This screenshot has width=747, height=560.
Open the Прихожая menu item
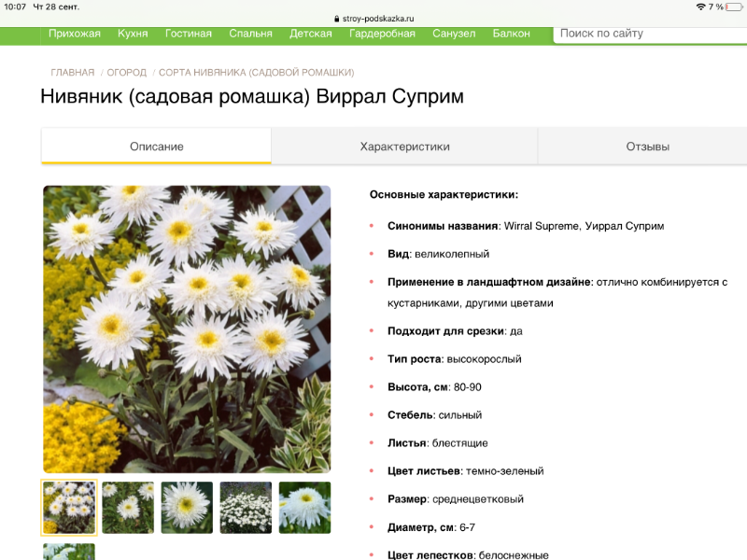click(75, 34)
